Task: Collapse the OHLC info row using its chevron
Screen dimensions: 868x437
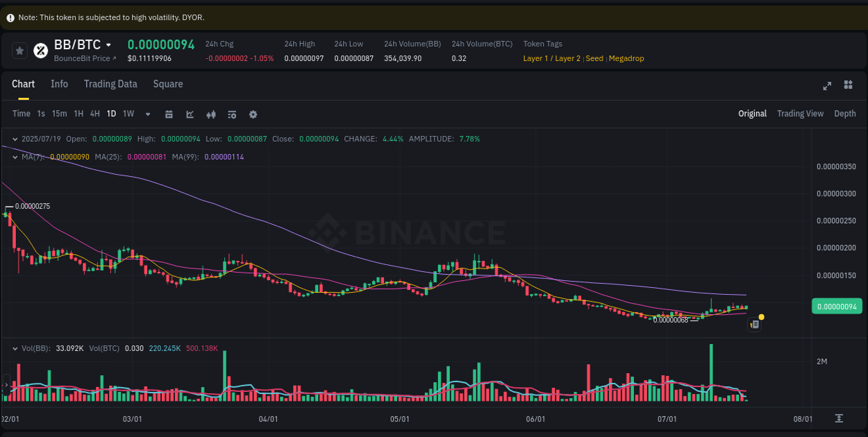Action: click(x=14, y=139)
